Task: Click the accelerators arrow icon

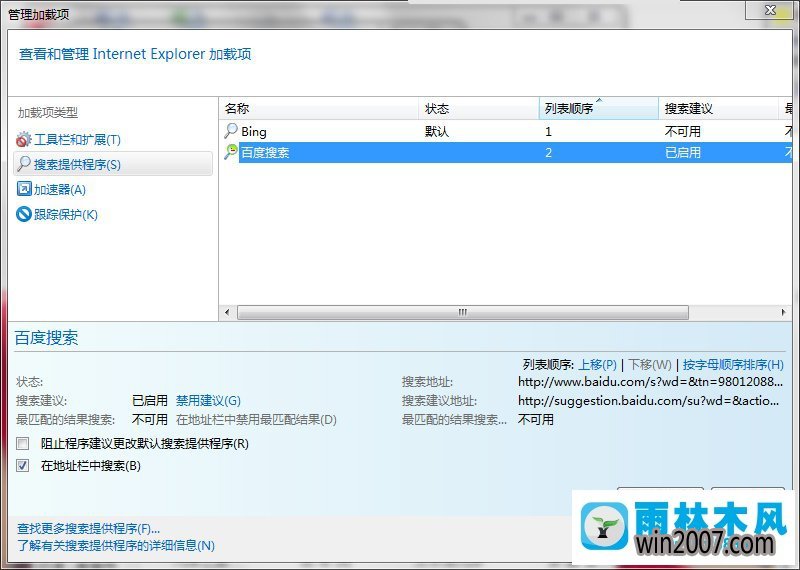Action: point(24,189)
